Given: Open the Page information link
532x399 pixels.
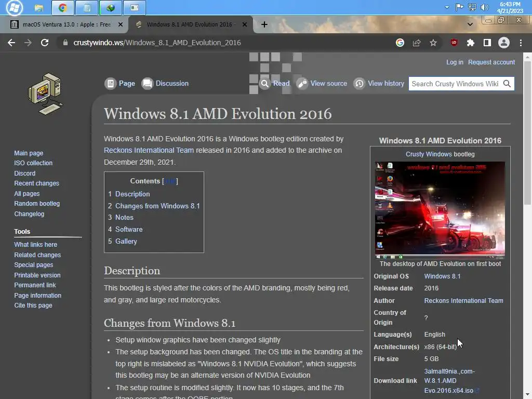Looking at the screenshot, I should click(x=37, y=296).
